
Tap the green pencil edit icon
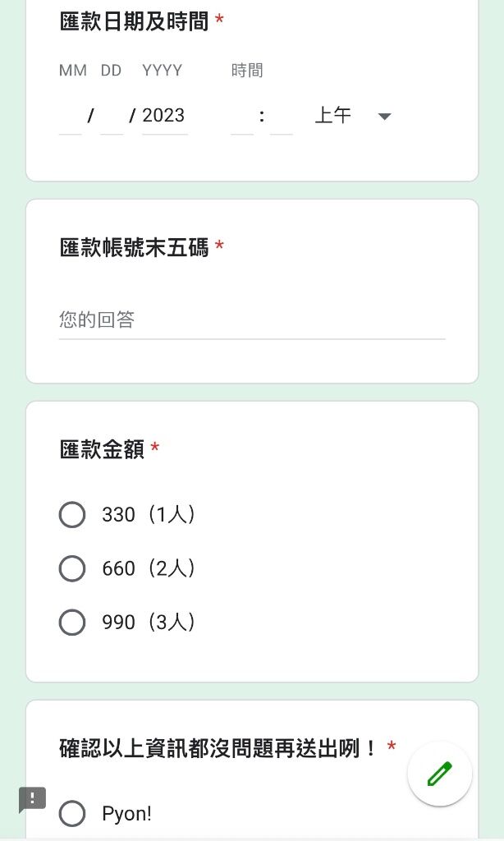tap(440, 774)
